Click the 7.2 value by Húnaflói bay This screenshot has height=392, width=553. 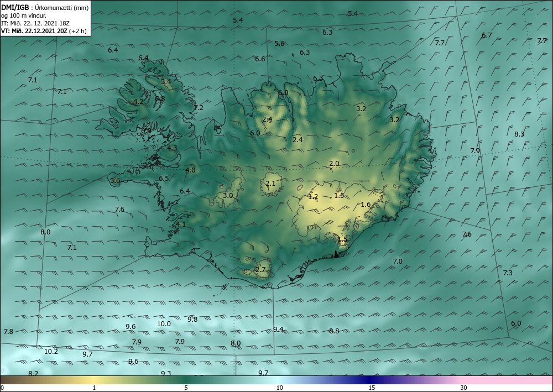199,107
